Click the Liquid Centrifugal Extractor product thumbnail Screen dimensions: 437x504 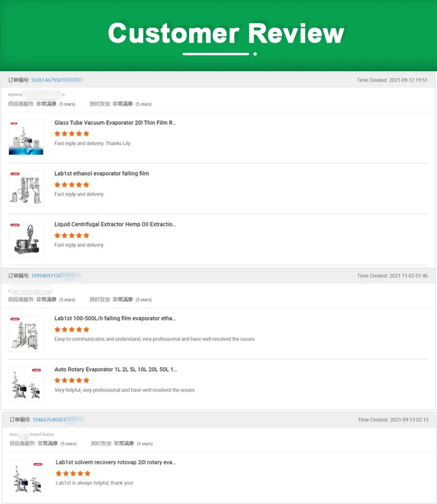(x=26, y=239)
